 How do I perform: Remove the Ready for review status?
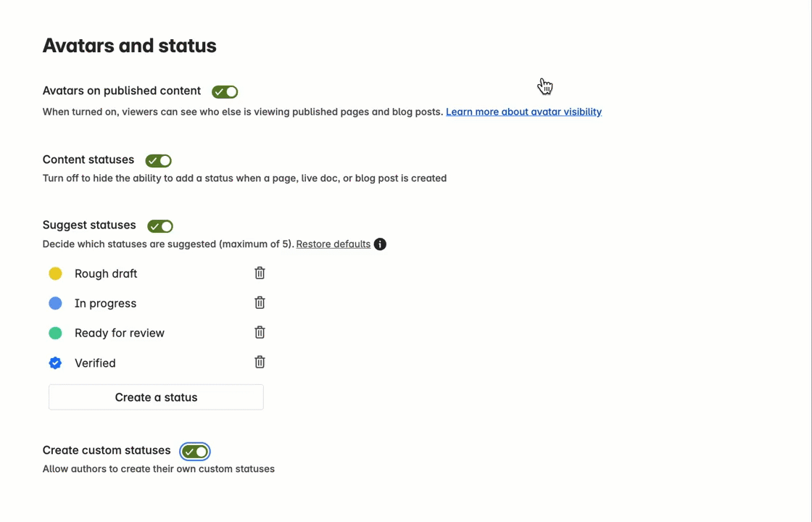[260, 332]
